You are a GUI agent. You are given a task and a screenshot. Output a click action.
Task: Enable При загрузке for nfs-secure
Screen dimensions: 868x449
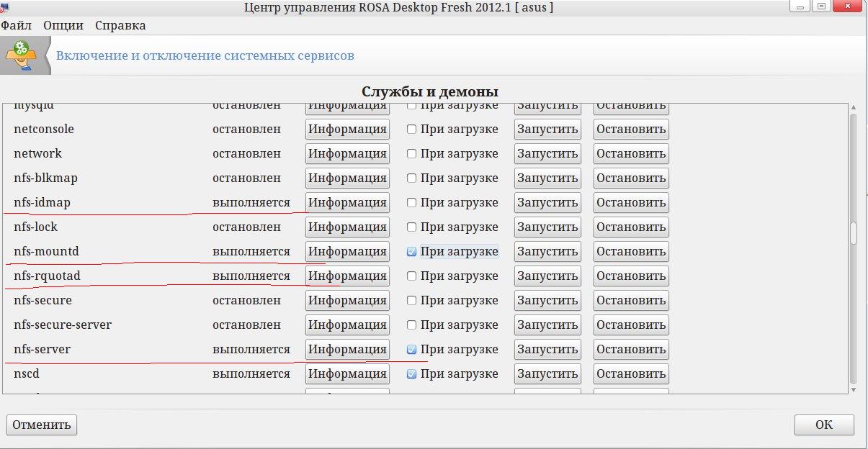point(411,301)
